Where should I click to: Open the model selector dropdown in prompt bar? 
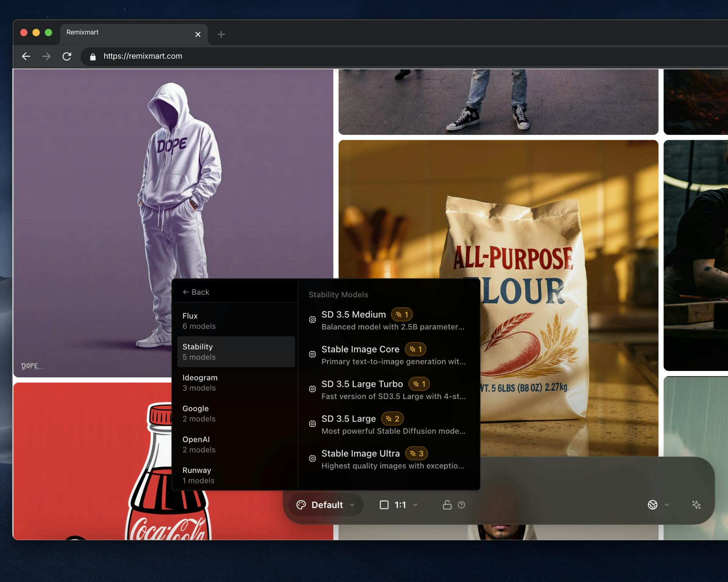(658, 505)
